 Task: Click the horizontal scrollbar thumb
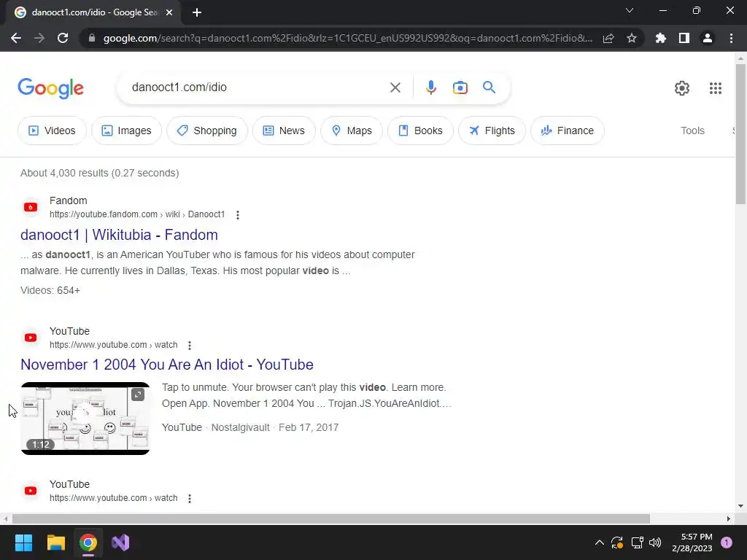pos(331,518)
